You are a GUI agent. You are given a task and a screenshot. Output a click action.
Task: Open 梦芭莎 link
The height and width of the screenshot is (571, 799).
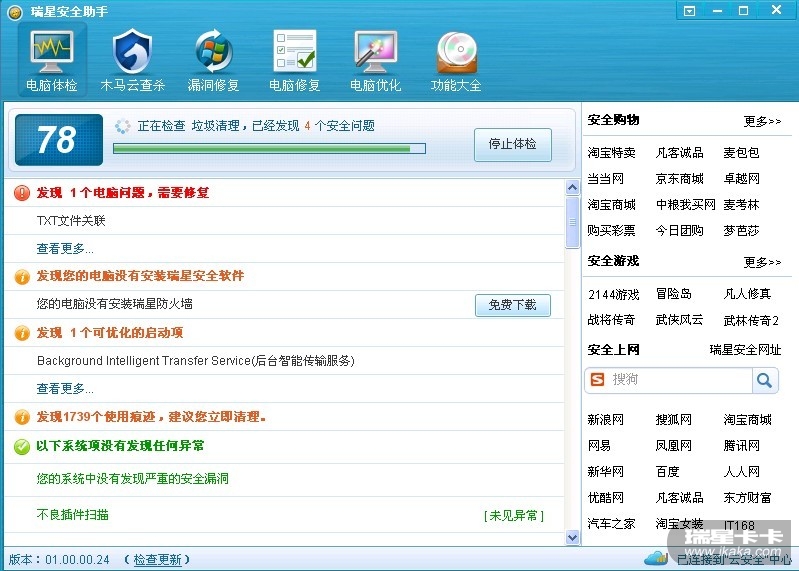(741, 231)
